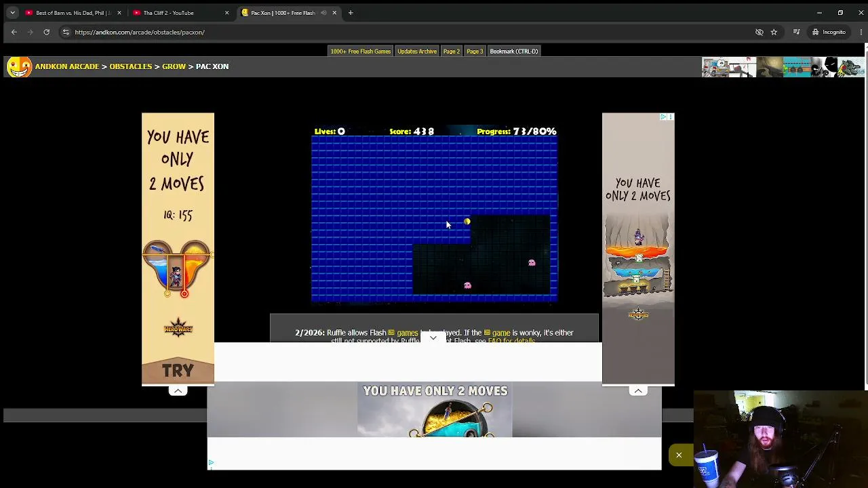Open '1000+ Free Flash Games' page
Viewport: 868px width, 488px height.
(x=361, y=52)
